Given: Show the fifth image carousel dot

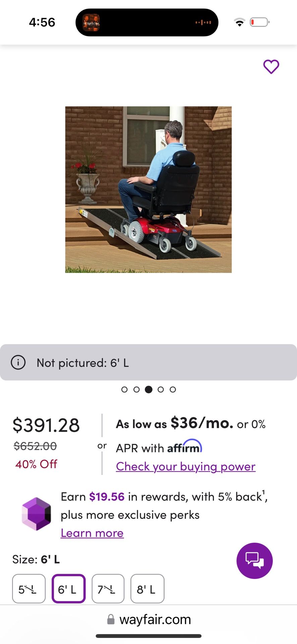Looking at the screenshot, I should (x=173, y=389).
